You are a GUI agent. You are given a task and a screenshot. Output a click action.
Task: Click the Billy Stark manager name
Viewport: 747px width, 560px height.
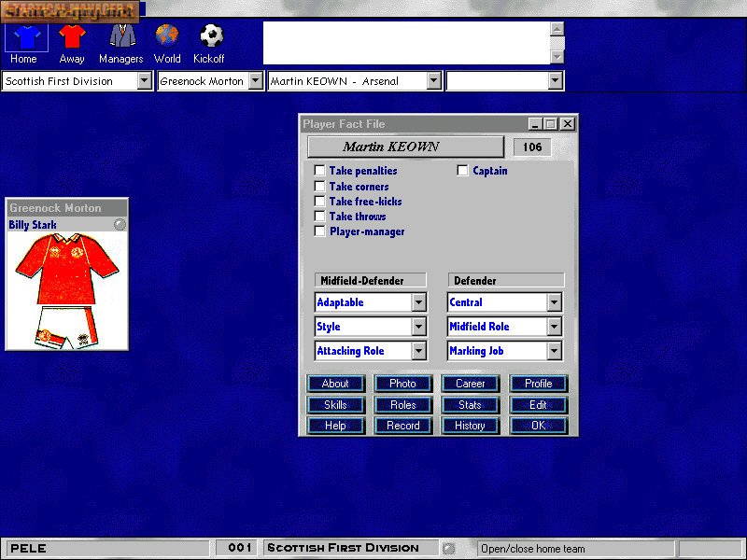33,225
